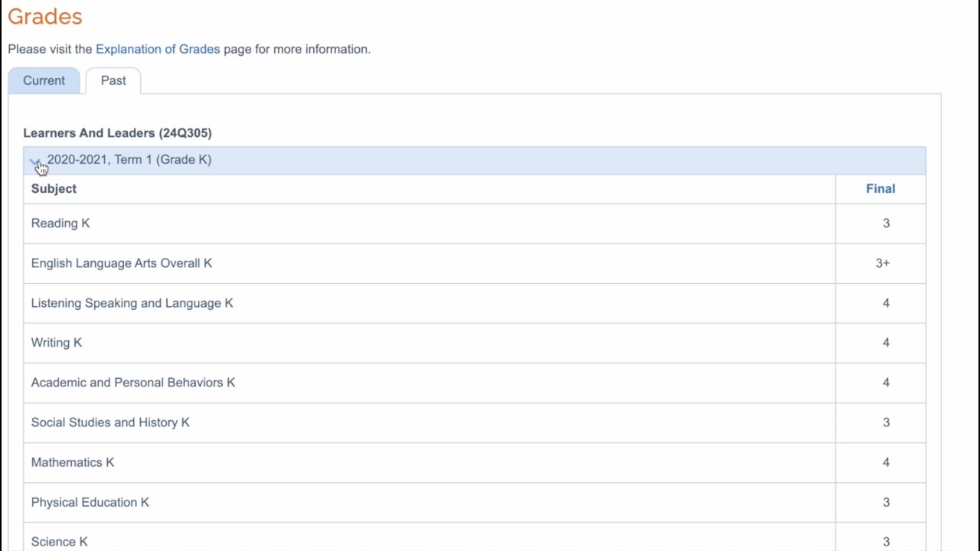Select Academic and Personal Behaviors K
Viewport: 980px width, 551px height.
tap(133, 382)
